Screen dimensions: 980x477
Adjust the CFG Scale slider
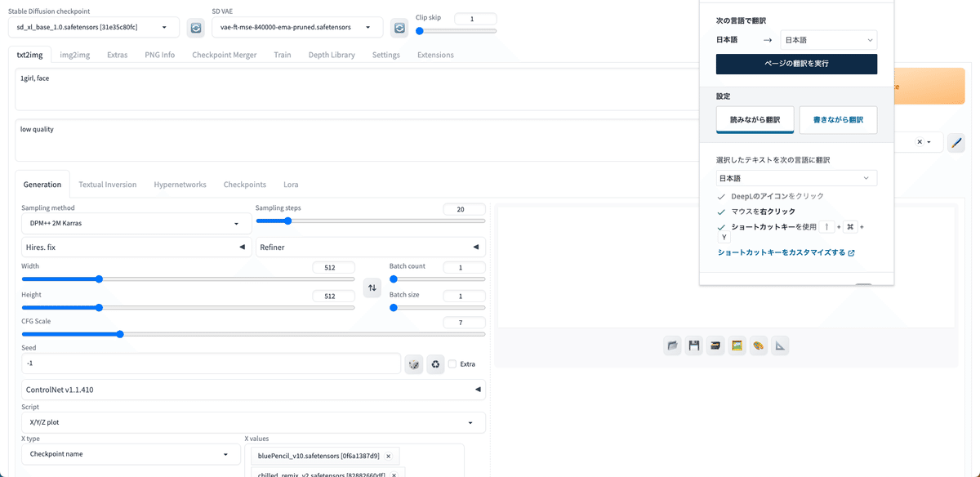tap(253, 334)
